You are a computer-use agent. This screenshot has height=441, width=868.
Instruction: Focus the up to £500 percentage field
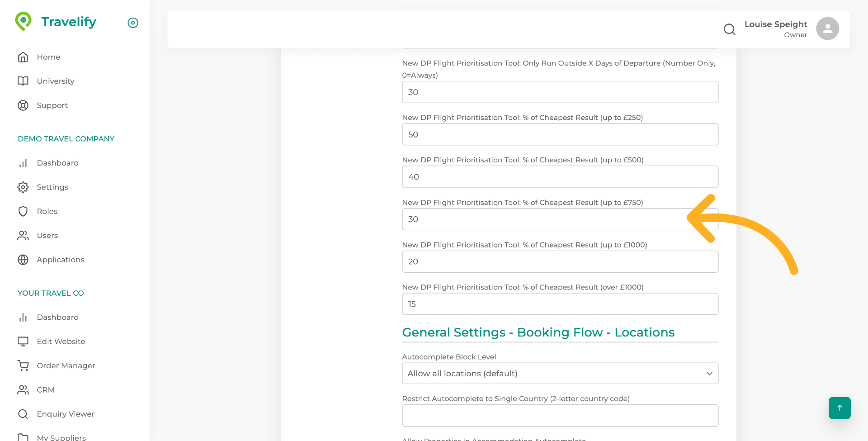(x=560, y=177)
